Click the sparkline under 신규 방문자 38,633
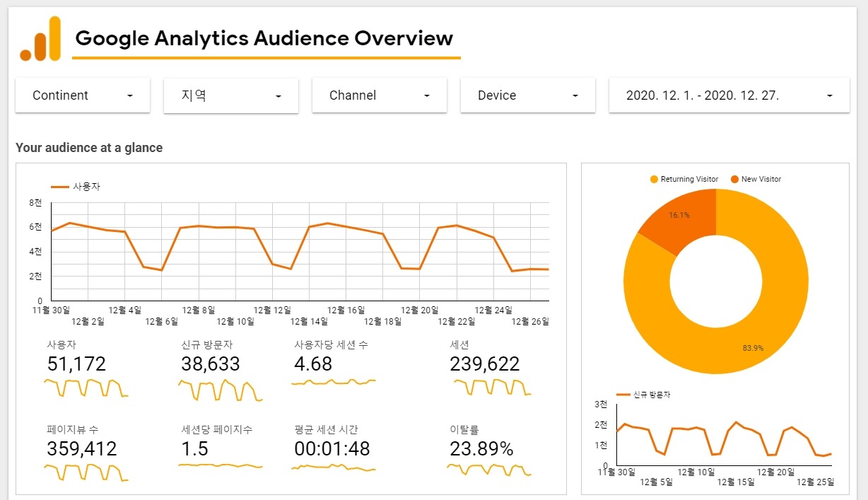868x500 pixels. (220, 390)
